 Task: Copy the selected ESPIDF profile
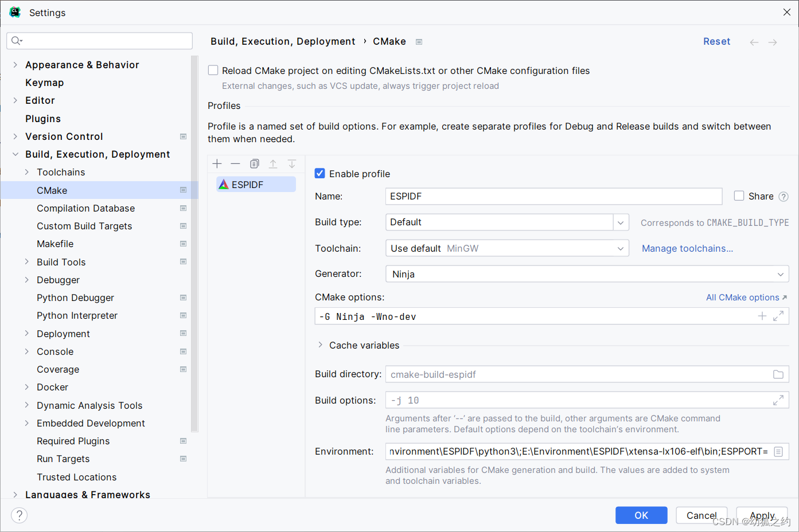[x=255, y=164]
